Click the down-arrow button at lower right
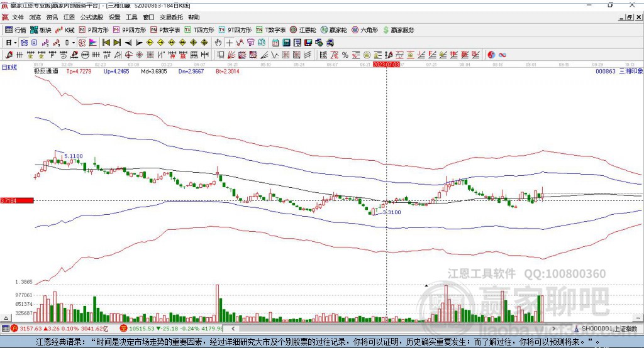644x348 pixels. coord(638,318)
